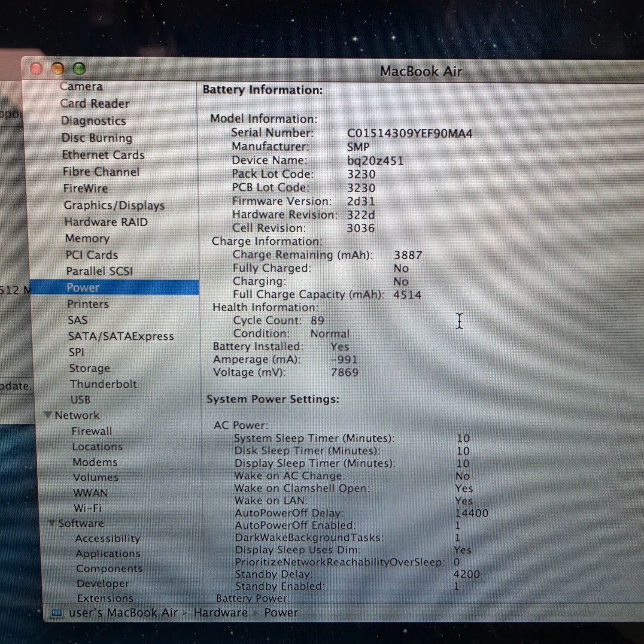
Task: Open Extensions under Software
Action: point(106,598)
